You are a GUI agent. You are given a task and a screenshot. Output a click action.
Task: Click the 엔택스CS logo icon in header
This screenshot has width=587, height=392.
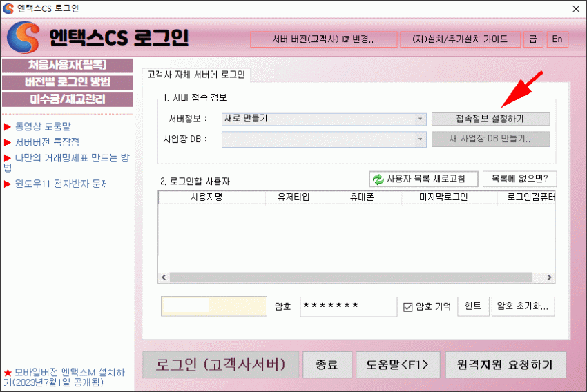(x=23, y=37)
